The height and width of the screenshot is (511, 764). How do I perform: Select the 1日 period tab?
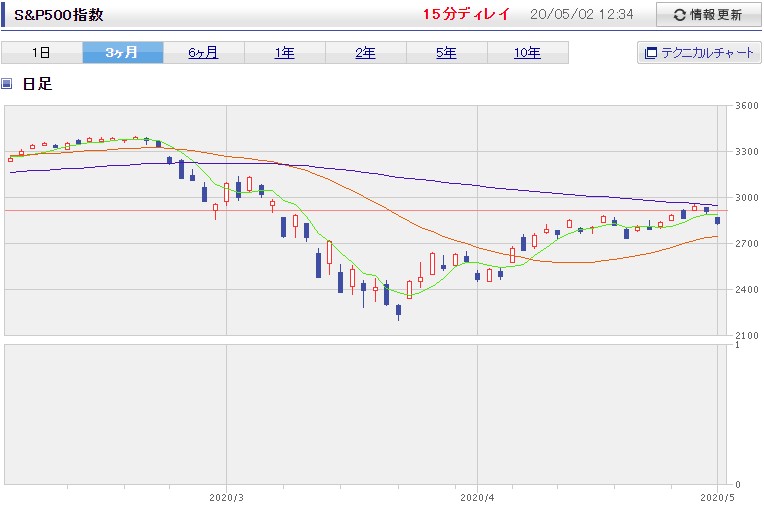point(42,53)
